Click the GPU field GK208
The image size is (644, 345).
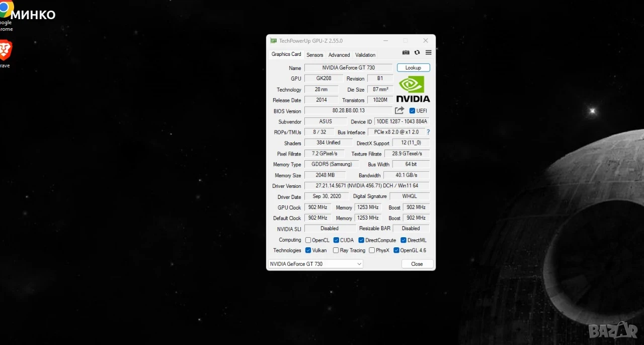[x=324, y=79]
